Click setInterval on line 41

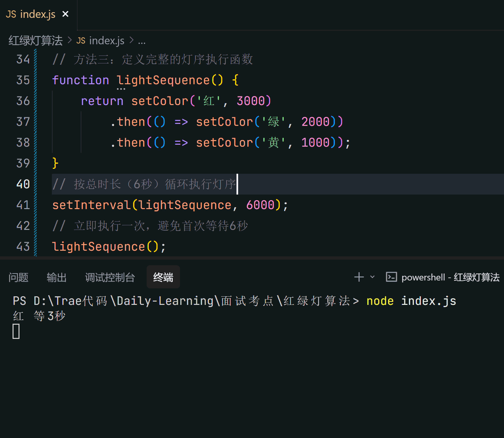[91, 205]
